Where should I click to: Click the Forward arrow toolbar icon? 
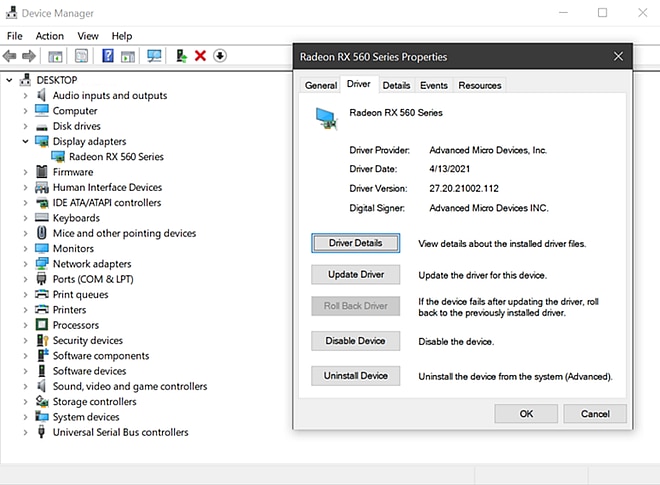[29, 56]
